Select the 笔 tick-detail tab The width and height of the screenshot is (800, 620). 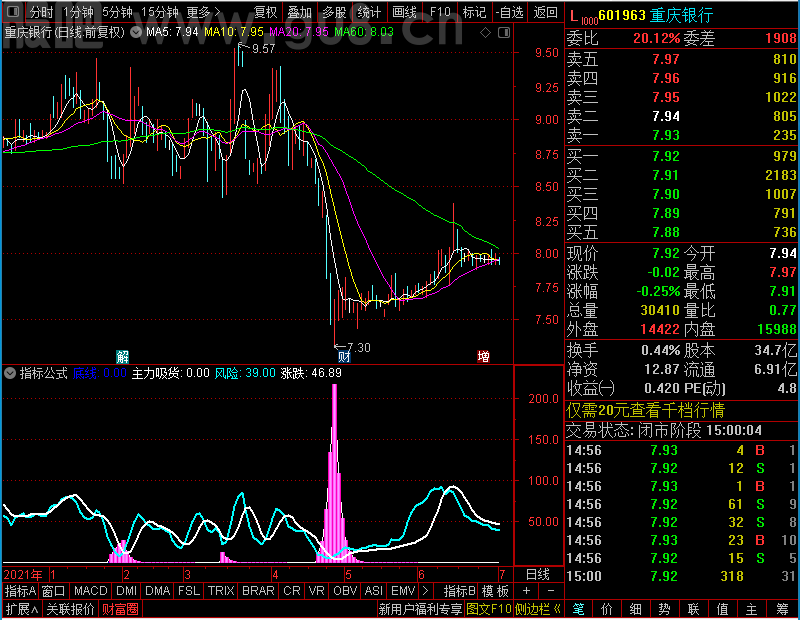click(578, 609)
